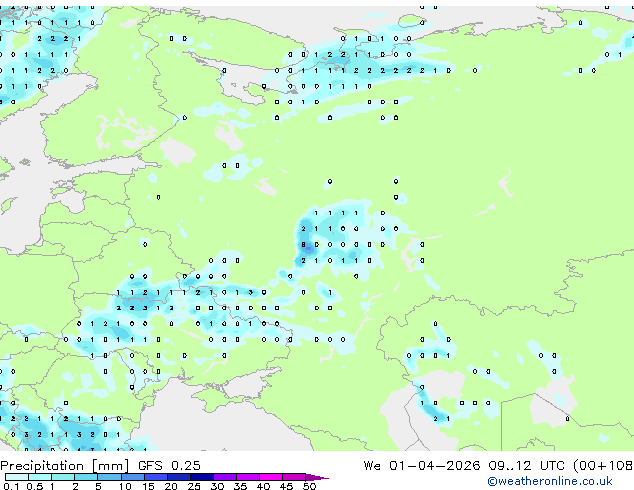Select the 40–45 mm magenta legend swatch

[x=271, y=477]
